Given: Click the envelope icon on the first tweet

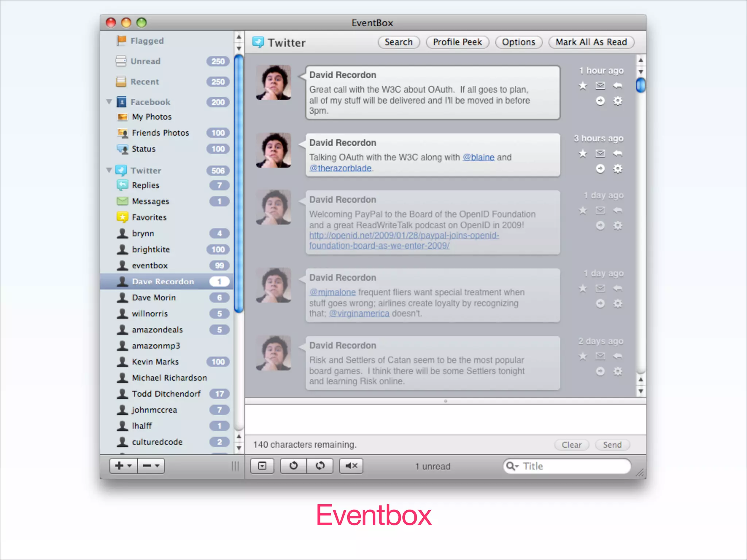Looking at the screenshot, I should coord(600,86).
